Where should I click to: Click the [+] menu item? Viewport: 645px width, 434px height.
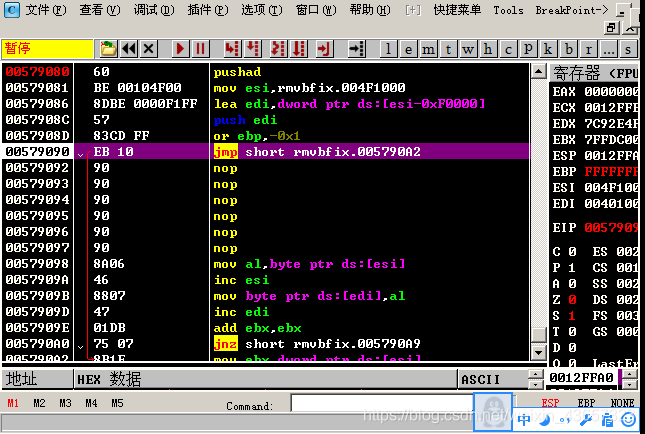(413, 10)
